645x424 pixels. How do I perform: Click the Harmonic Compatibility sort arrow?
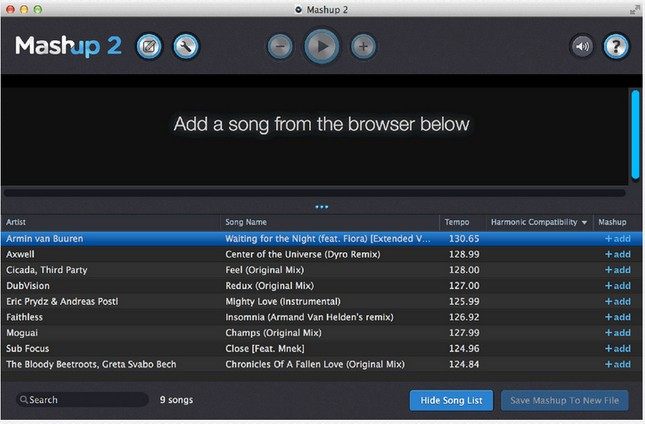[x=585, y=222]
